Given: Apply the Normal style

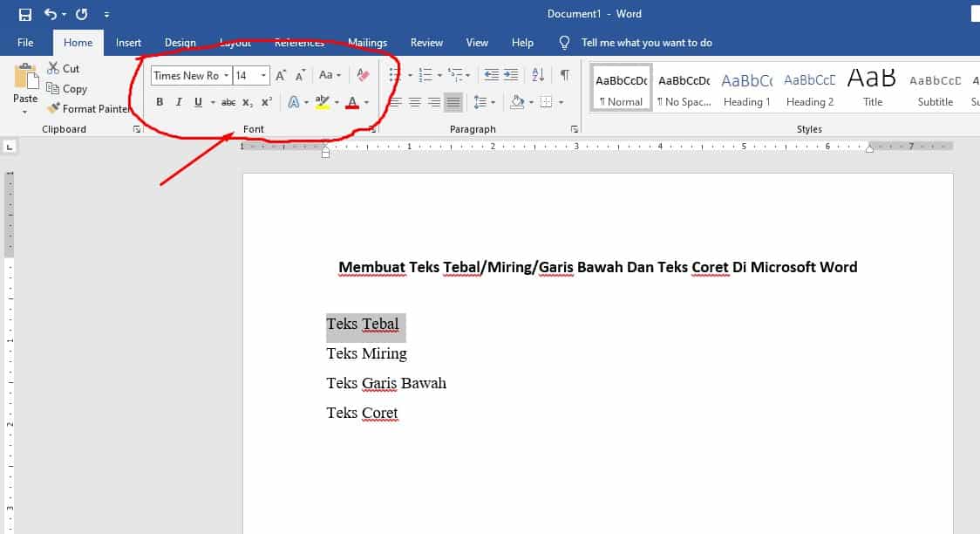Looking at the screenshot, I should tap(622, 87).
